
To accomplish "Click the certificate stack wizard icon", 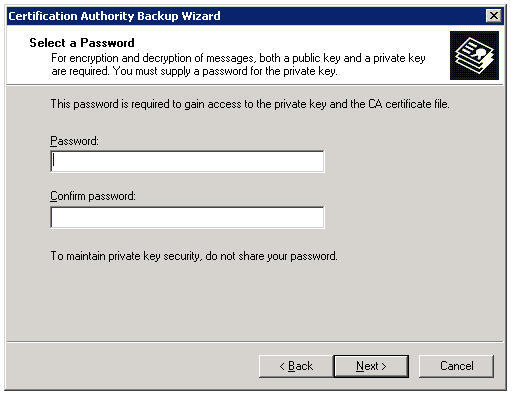I will pyautogui.click(x=474, y=55).
